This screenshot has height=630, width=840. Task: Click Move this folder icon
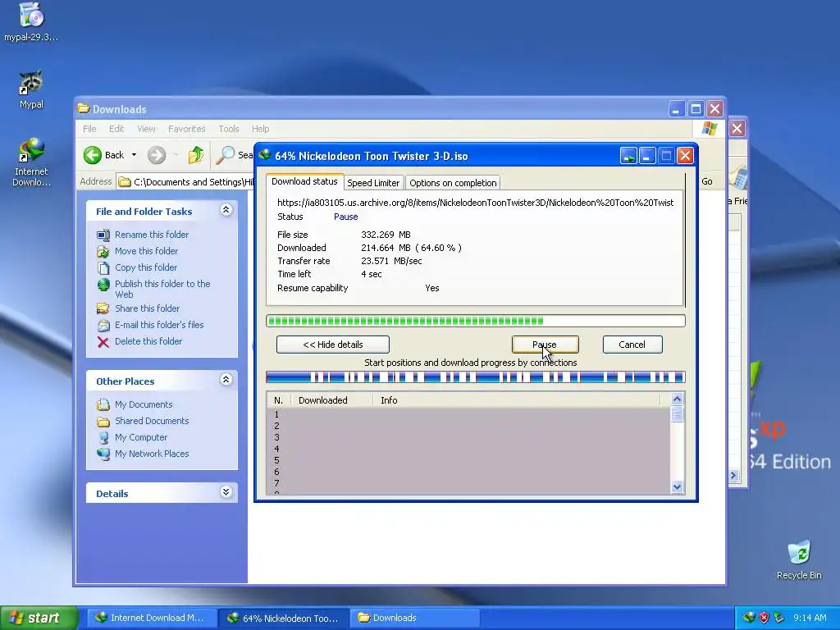tap(103, 251)
